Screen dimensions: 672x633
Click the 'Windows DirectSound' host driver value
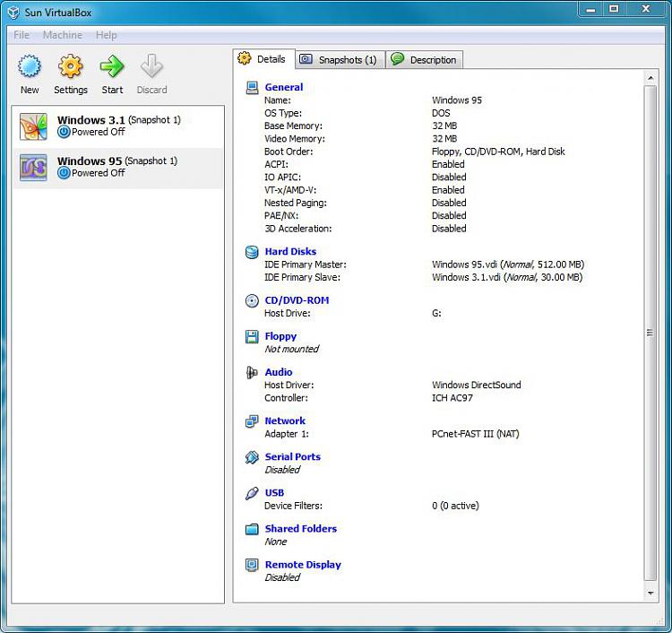coord(476,385)
